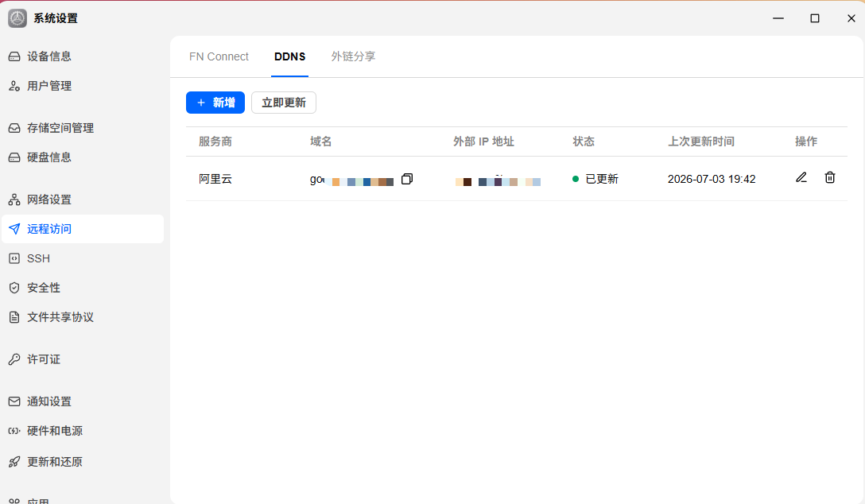Viewport: 865px width, 504px height.
Task: Edit the 阿里云 DDNS entry pencil icon
Action: 801,177
